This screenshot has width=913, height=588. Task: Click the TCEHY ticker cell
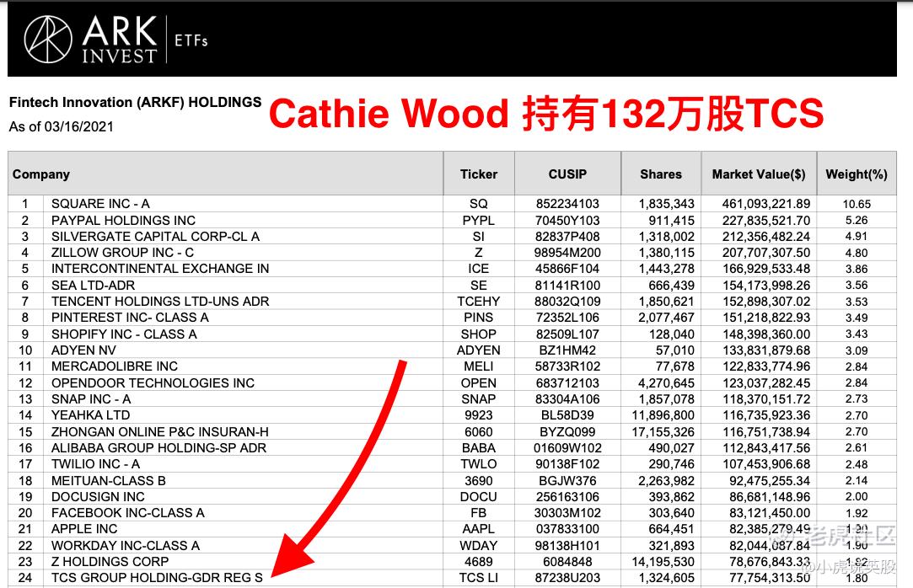(479, 302)
